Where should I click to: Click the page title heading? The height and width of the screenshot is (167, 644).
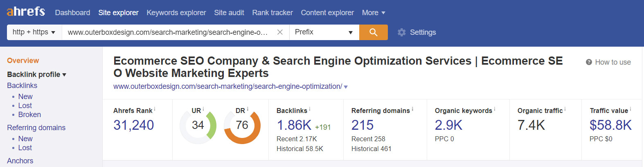pos(338,67)
